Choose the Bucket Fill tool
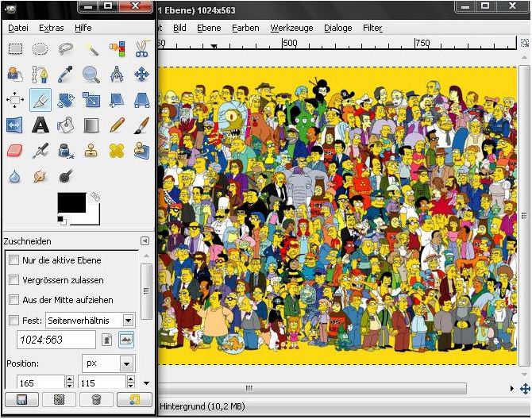 coord(66,125)
